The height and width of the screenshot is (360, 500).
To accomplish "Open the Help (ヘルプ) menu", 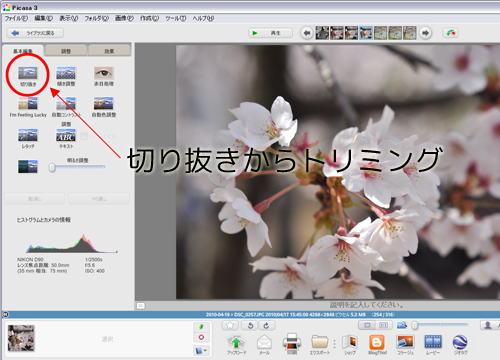I will click(x=203, y=18).
